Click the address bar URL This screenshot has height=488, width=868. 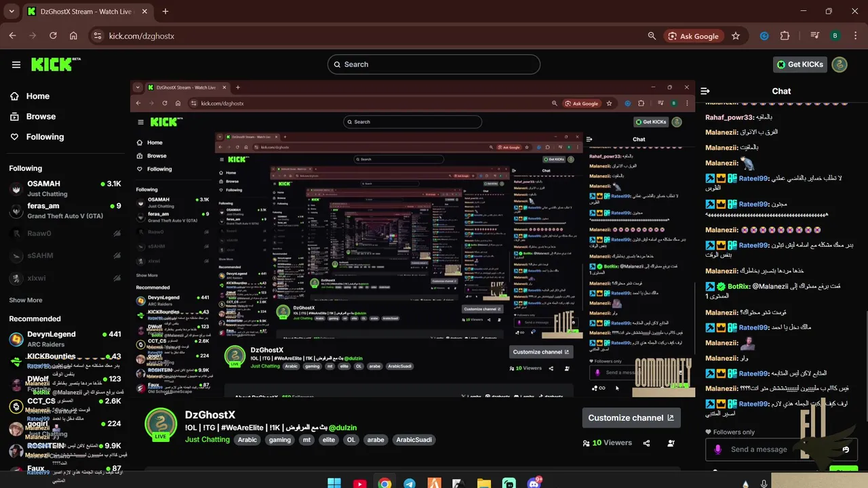(x=142, y=36)
